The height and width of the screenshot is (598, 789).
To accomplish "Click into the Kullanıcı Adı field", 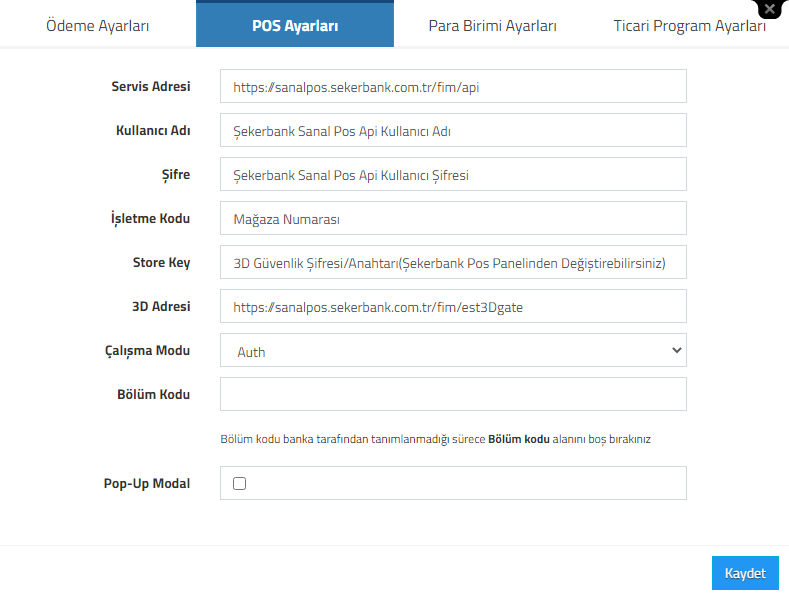I will pyautogui.click(x=453, y=130).
